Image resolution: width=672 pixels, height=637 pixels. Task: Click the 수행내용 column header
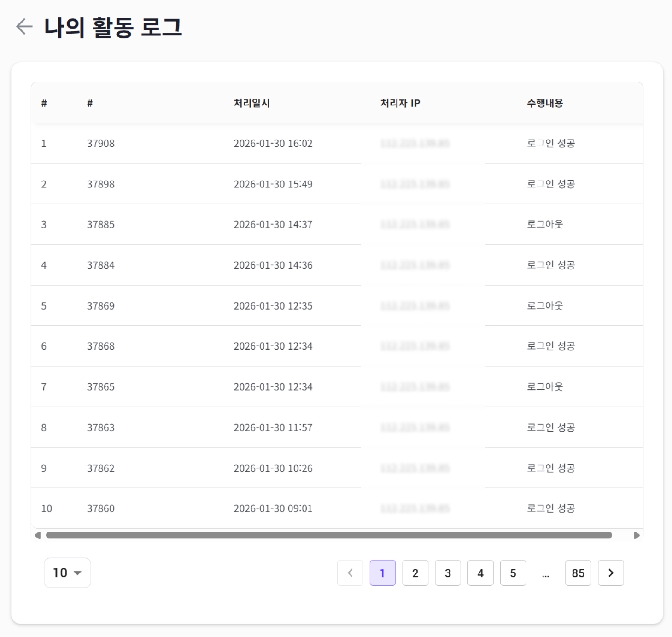point(545,103)
